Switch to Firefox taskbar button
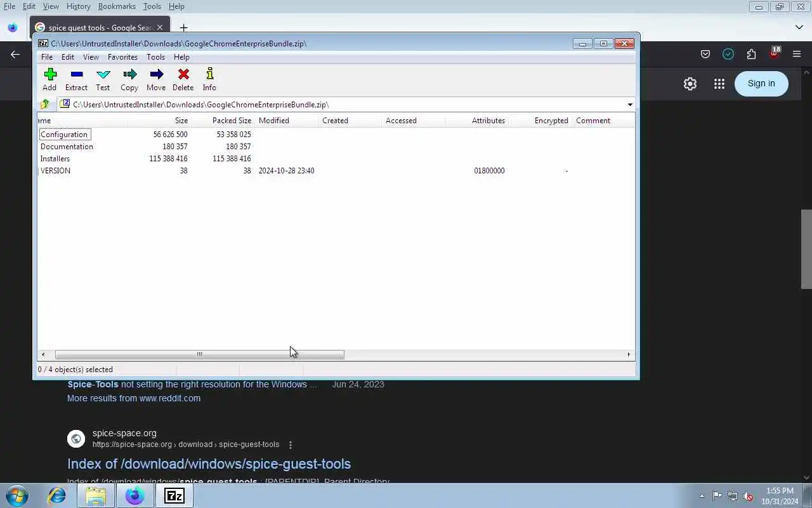 pyautogui.click(x=134, y=495)
